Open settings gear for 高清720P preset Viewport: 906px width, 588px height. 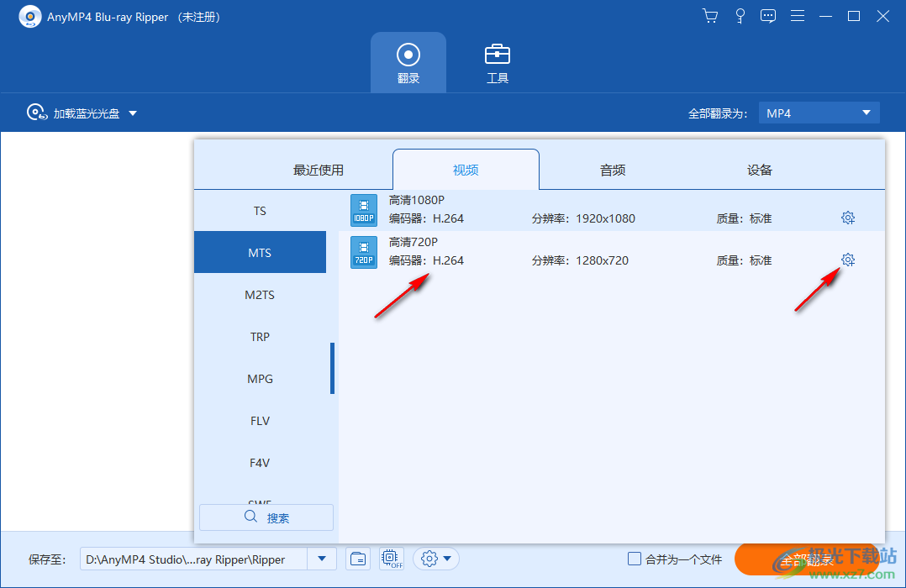point(848,260)
